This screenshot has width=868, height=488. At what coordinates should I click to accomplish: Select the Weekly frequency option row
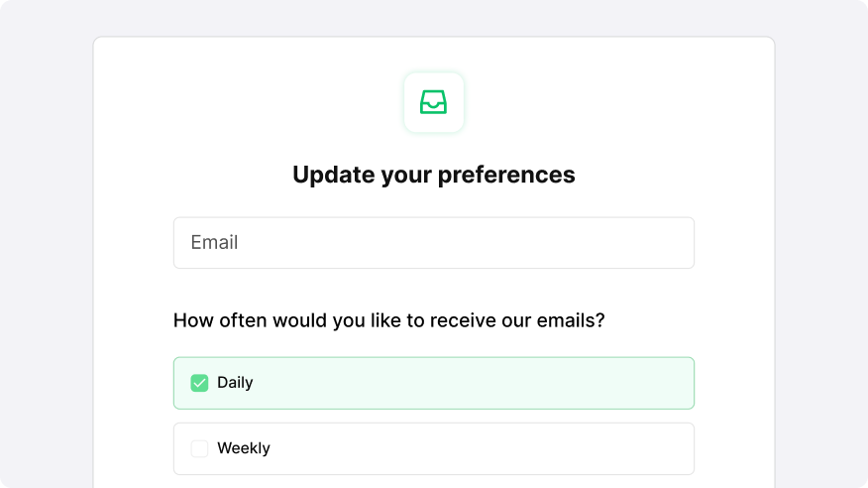[x=433, y=448]
